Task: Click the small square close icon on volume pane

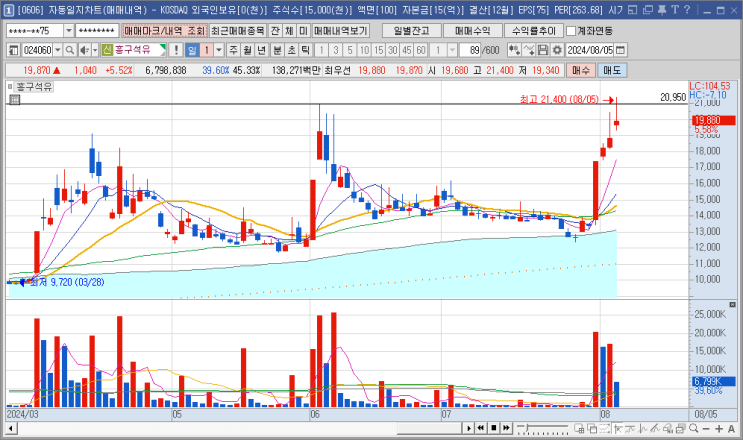Action: pyautogui.click(x=732, y=304)
